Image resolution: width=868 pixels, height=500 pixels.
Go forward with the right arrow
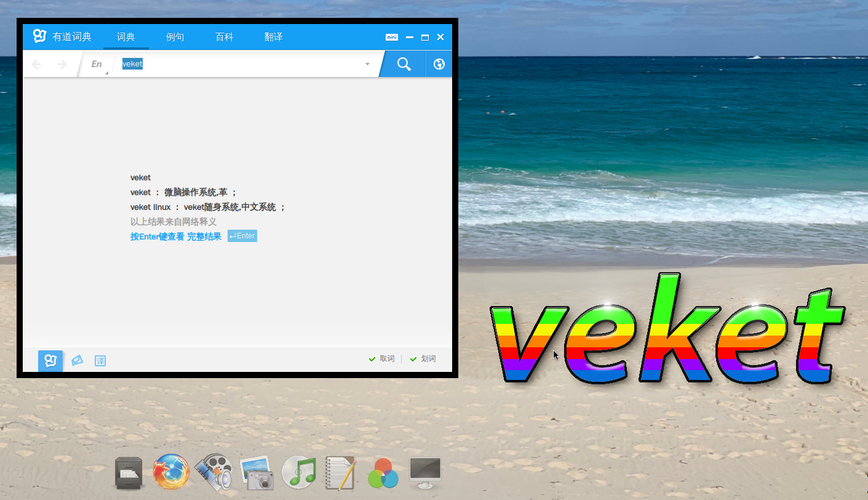point(62,64)
